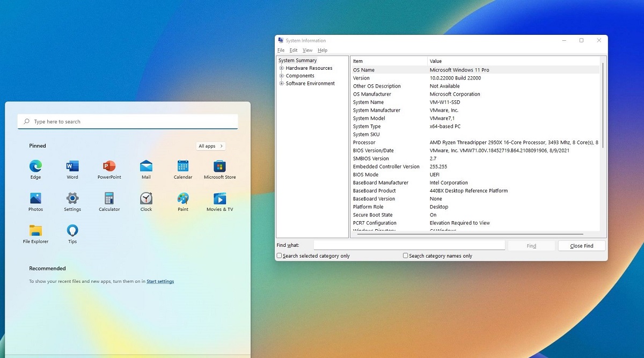Expand the Components tree node

(x=282, y=76)
